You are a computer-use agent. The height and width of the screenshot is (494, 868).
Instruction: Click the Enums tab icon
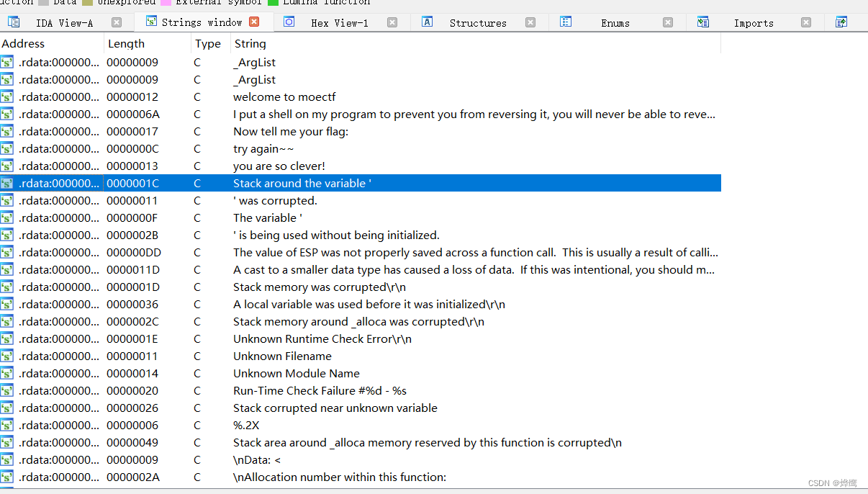[x=566, y=22]
